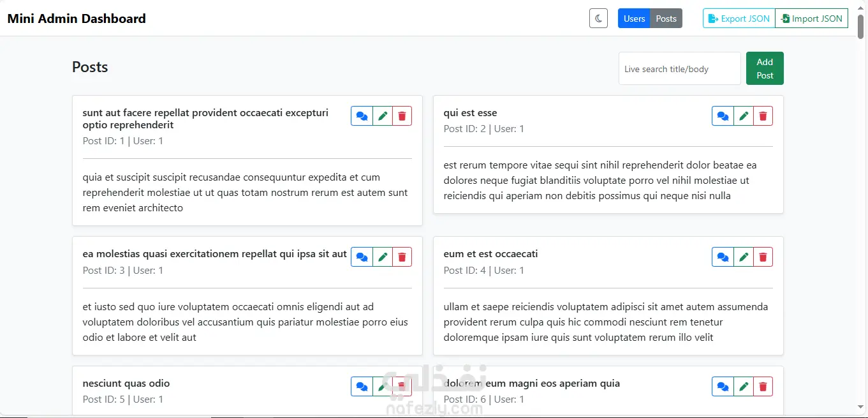Delete the post 'qui est esse'

(x=763, y=116)
